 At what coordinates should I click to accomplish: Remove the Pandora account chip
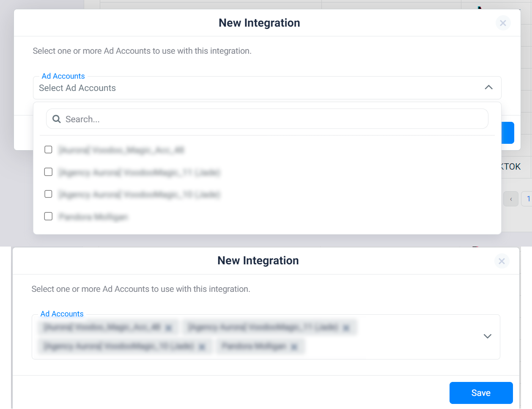[294, 347]
